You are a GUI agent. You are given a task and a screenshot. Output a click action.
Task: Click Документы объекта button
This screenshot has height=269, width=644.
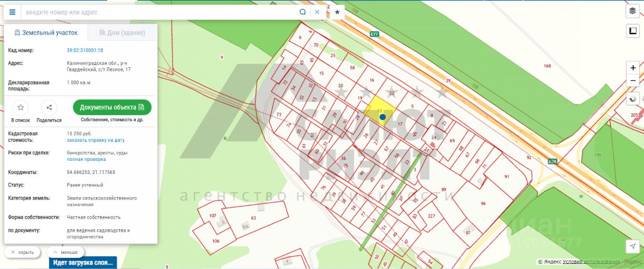[112, 107]
